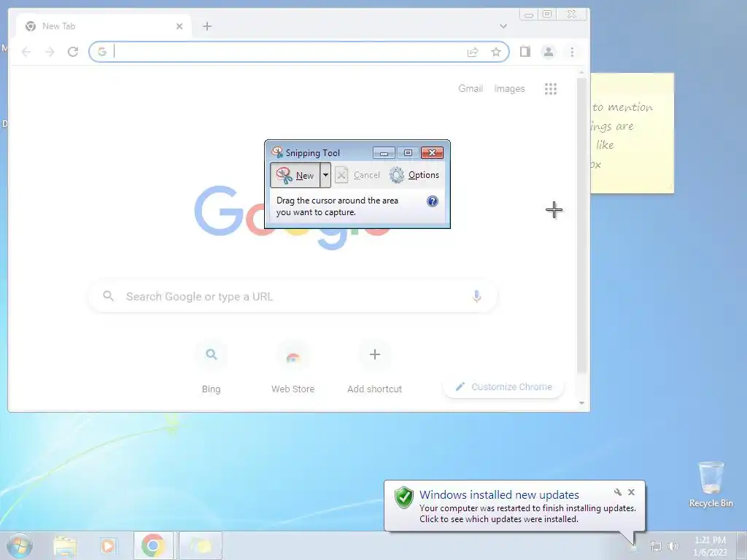Viewport: 747px width, 560px height.
Task: Open Snipping Tool help icon
Action: [x=432, y=201]
